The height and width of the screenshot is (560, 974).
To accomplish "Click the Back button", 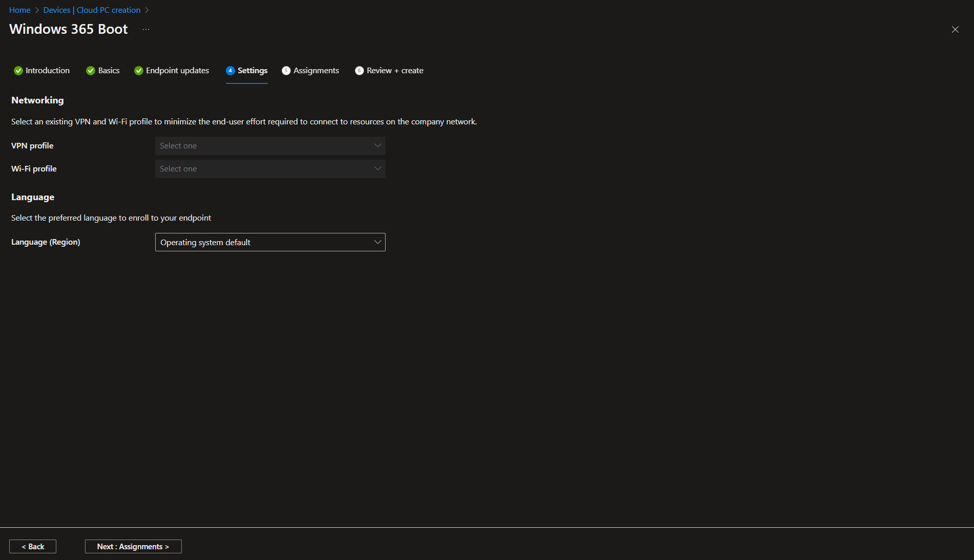I will click(x=33, y=547).
